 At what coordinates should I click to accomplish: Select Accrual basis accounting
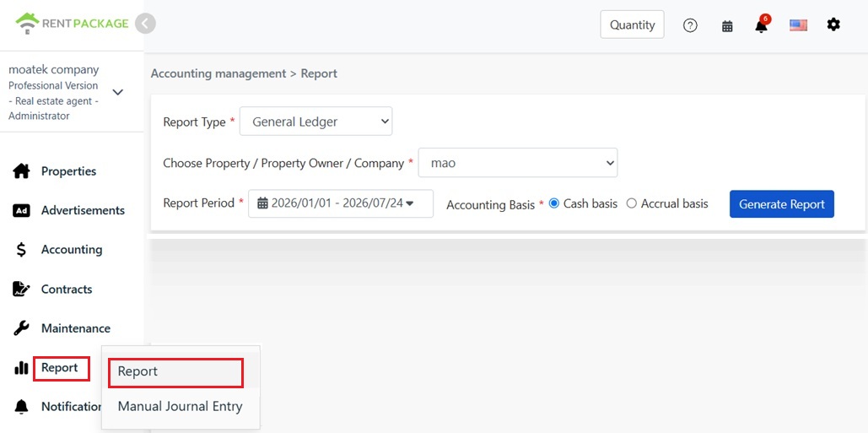(632, 203)
